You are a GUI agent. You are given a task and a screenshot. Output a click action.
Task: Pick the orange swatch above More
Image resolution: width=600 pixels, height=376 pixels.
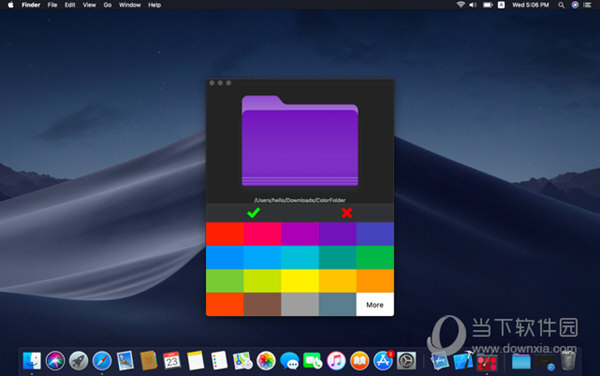(x=375, y=281)
